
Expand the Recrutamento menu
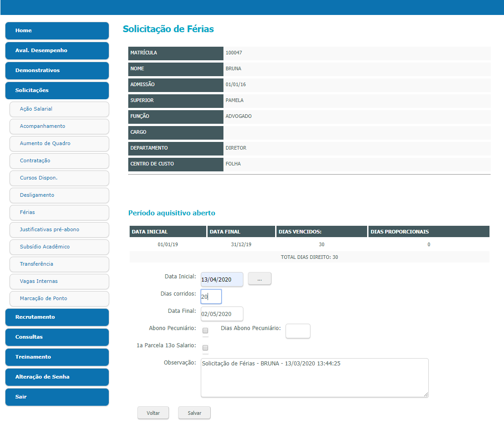[x=57, y=317]
